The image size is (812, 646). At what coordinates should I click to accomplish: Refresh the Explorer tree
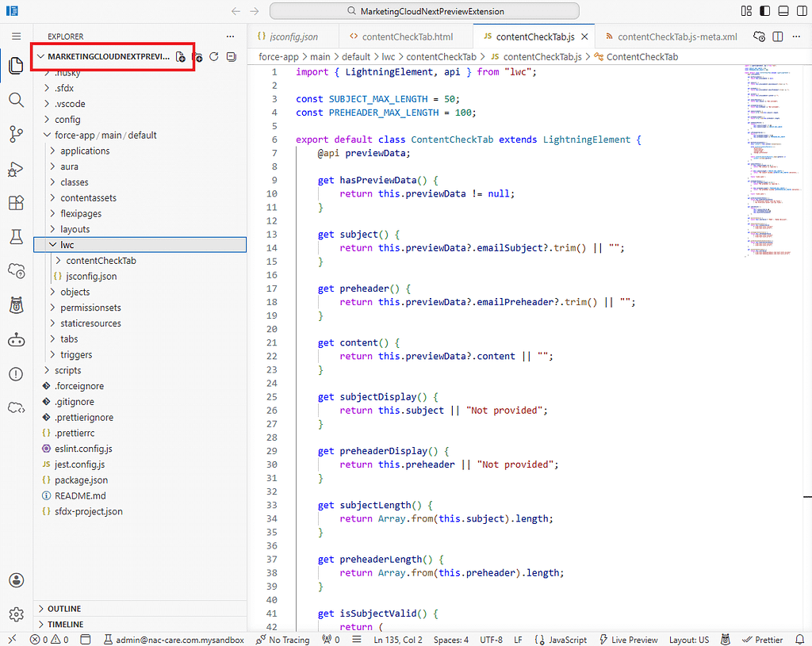coord(214,56)
